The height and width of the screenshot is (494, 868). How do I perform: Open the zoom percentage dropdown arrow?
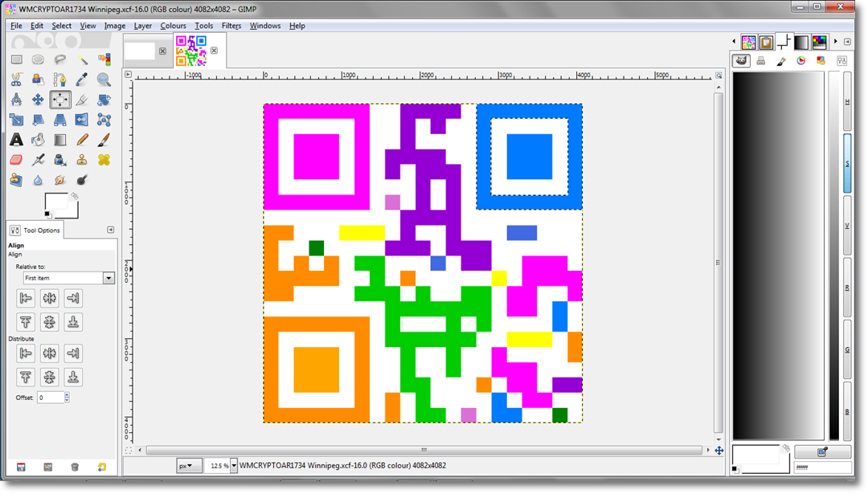click(x=234, y=466)
